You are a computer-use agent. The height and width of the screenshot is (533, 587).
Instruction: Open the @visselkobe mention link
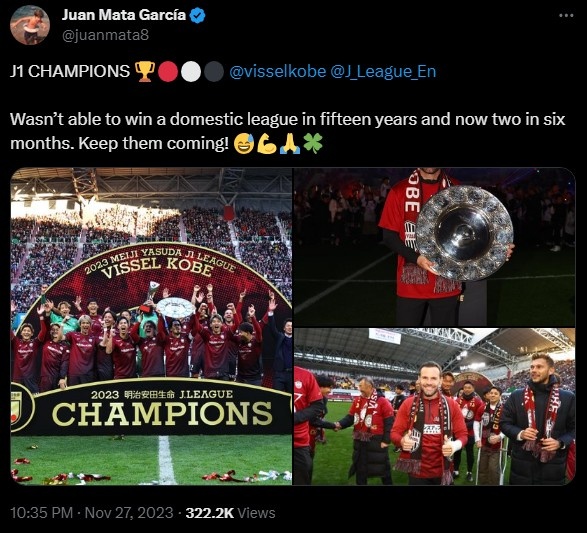click(x=277, y=71)
